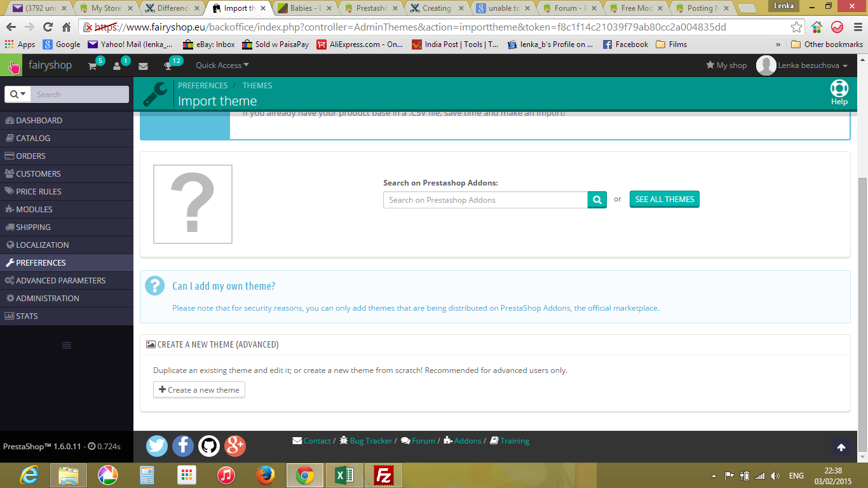Open the PrestaShop Facebook icon
This screenshot has width=868, height=488.
point(183,445)
